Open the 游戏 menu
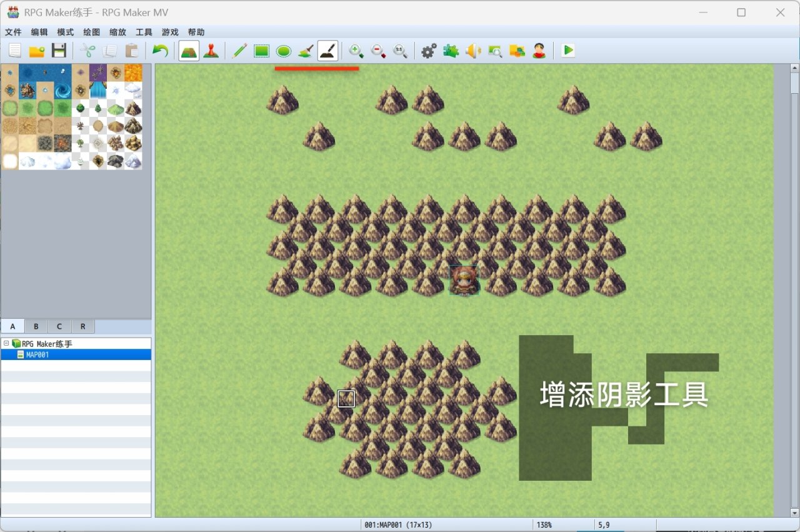800x532 pixels. [170, 32]
